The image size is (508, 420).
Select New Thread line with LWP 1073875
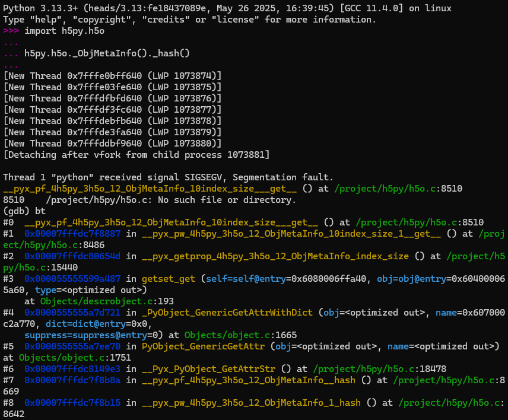tap(112, 87)
